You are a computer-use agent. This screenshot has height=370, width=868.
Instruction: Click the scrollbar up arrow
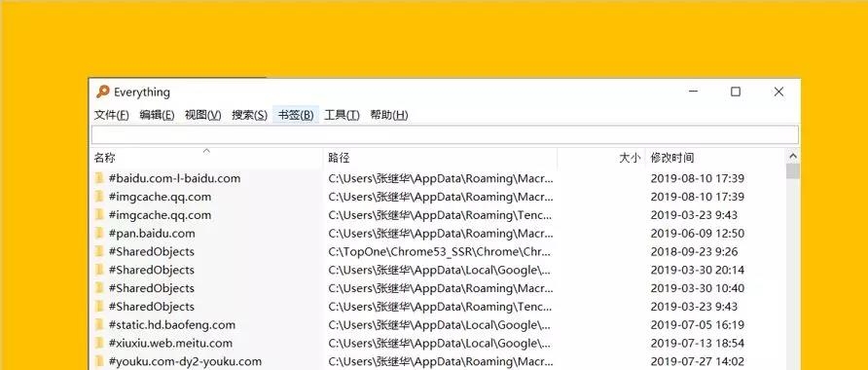[x=793, y=156]
